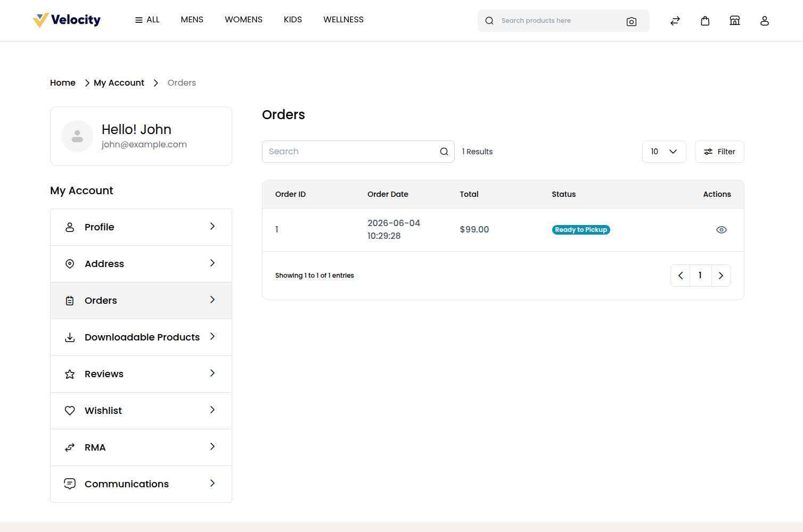Click the Profile person icon in sidebar
803x532 pixels.
(x=70, y=227)
